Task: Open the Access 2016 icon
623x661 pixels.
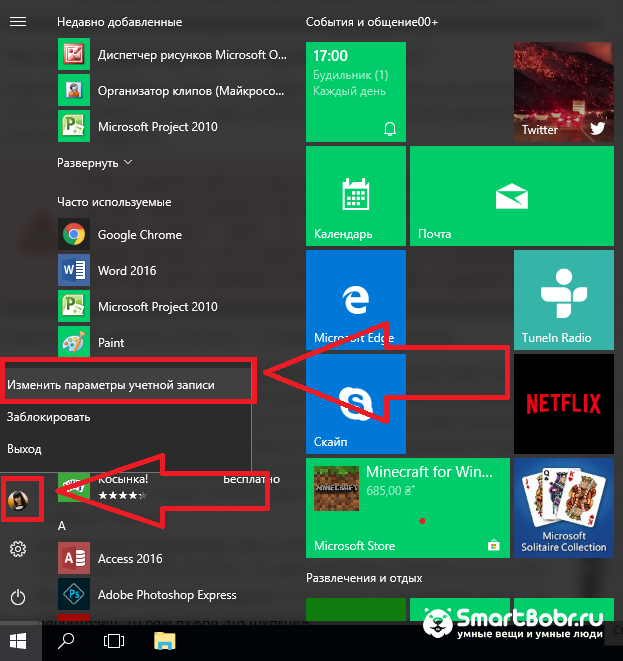Action: 74,558
